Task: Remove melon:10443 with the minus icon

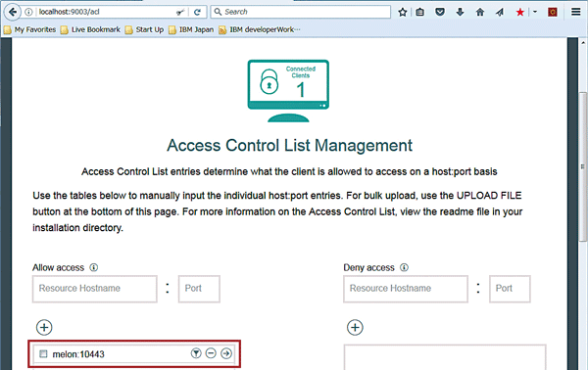Action: click(211, 353)
